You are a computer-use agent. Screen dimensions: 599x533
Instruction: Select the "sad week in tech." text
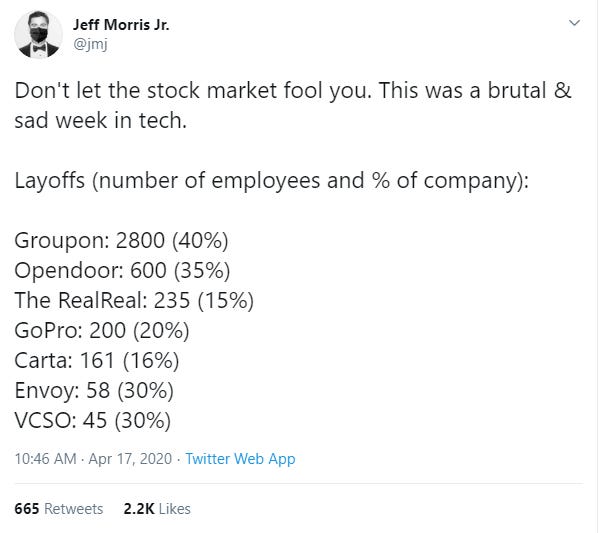click(101, 120)
